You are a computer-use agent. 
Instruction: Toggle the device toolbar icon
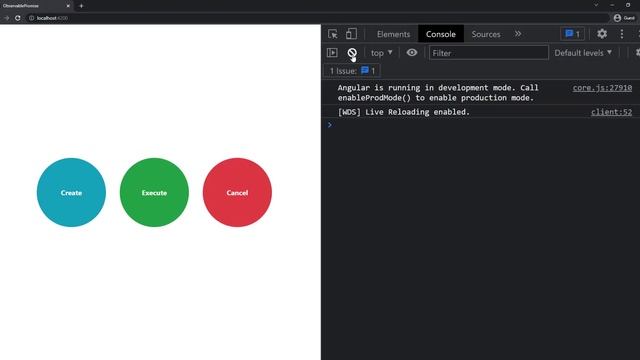click(x=351, y=34)
